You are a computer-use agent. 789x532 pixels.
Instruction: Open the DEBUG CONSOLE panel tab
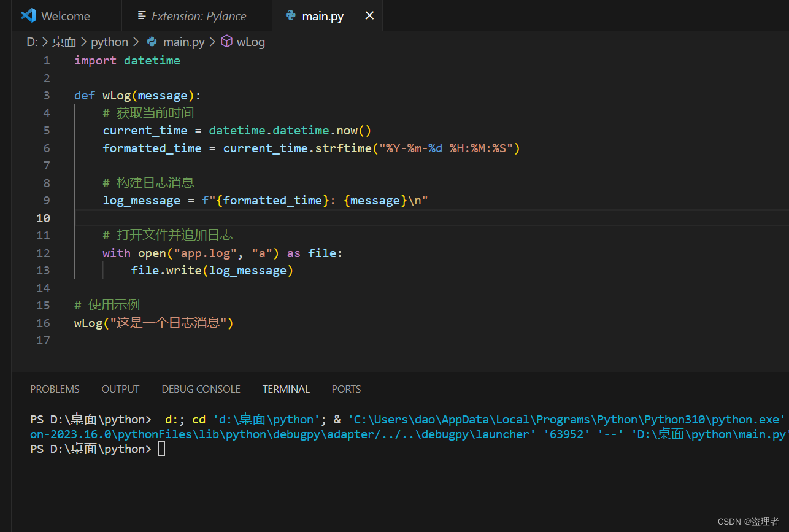pyautogui.click(x=201, y=389)
